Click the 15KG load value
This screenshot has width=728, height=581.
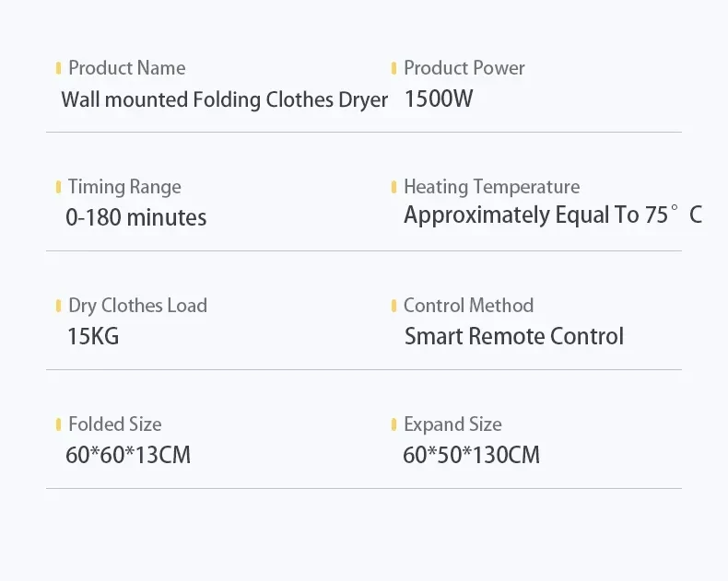point(93,337)
